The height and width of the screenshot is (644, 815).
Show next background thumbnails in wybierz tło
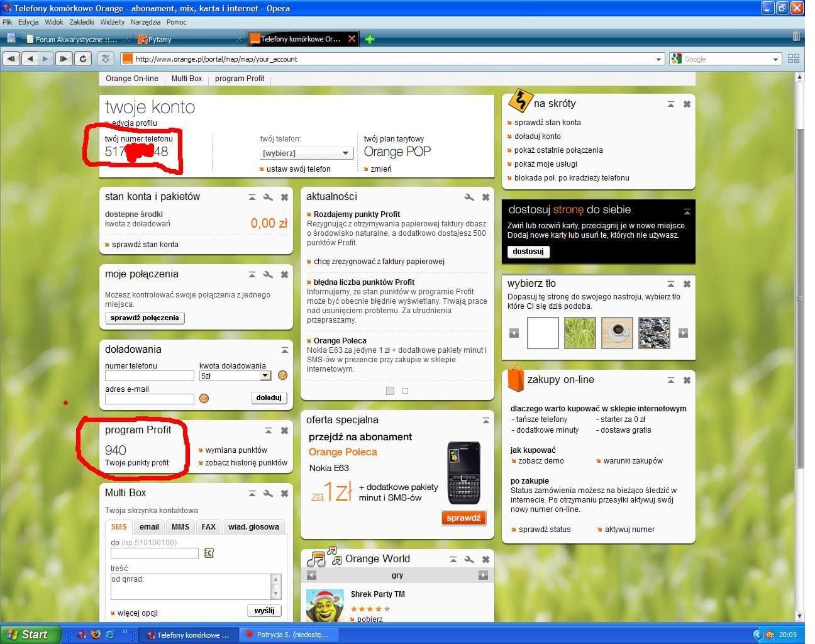pyautogui.click(x=684, y=333)
